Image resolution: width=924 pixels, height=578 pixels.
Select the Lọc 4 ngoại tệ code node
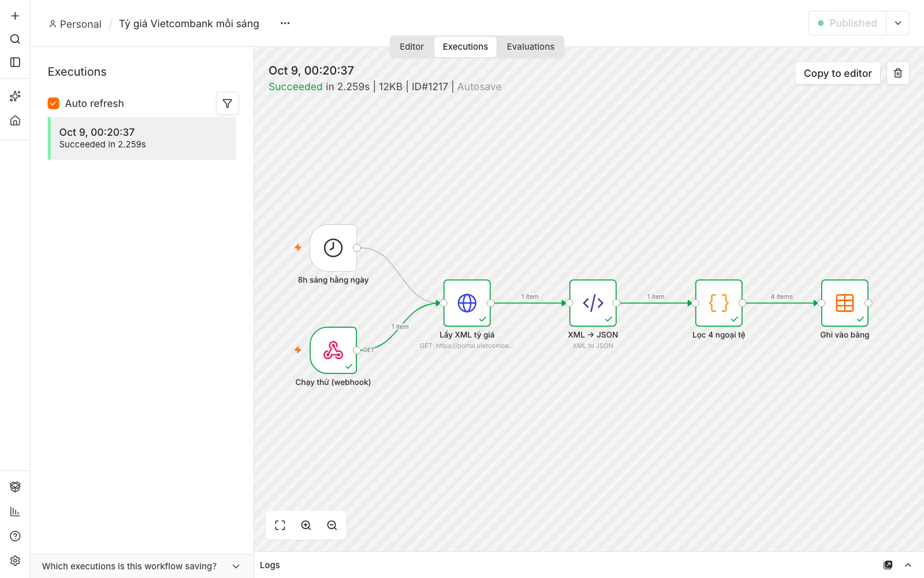[719, 303]
